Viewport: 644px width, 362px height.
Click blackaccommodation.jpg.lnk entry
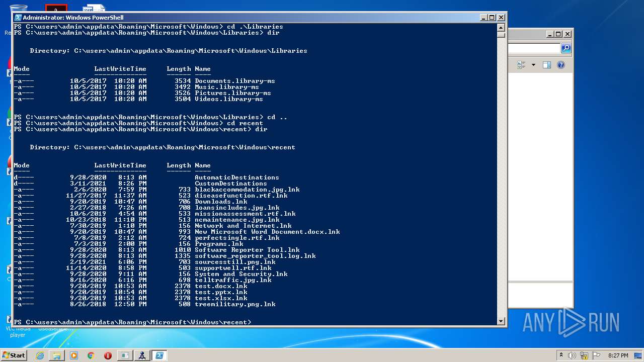tap(247, 190)
